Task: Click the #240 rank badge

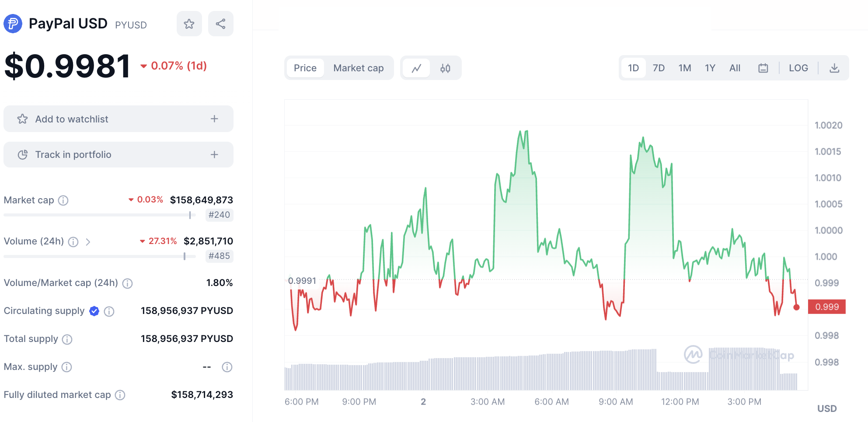Action: 219,215
